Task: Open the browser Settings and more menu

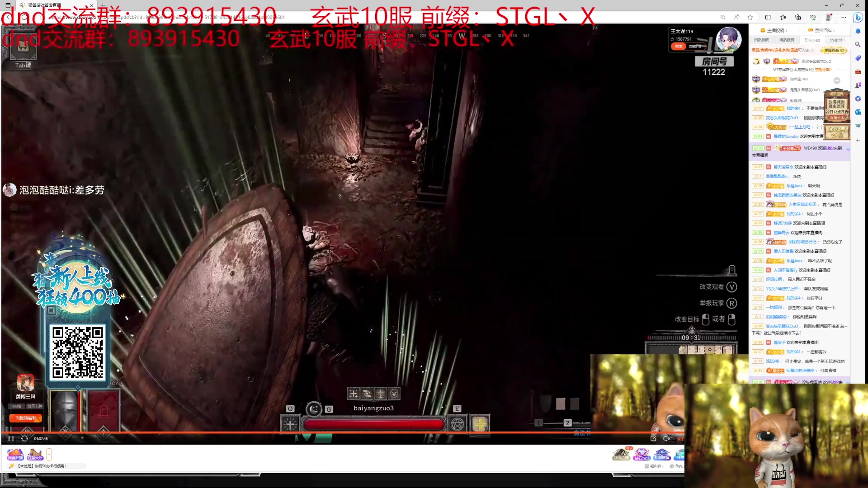Action: click(x=844, y=17)
